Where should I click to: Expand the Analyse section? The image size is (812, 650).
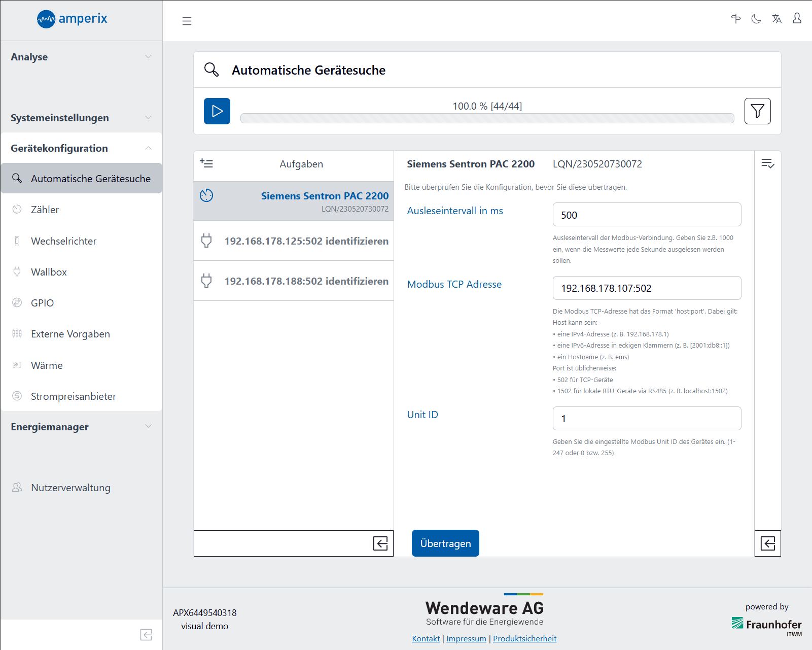(x=81, y=57)
